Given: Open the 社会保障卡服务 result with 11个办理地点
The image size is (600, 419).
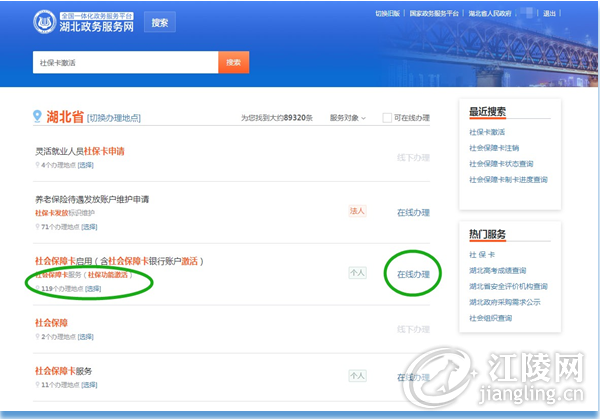Looking at the screenshot, I should (64, 371).
